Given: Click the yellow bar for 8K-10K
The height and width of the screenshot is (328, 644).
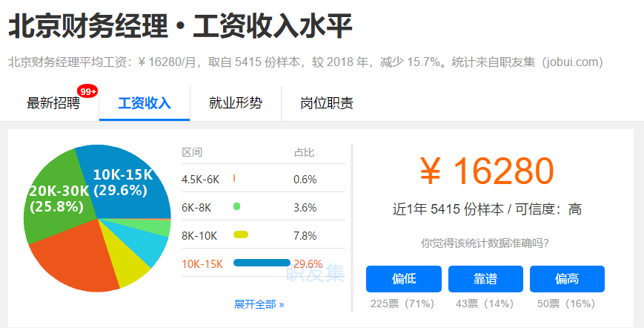Looking at the screenshot, I should coord(240,235).
